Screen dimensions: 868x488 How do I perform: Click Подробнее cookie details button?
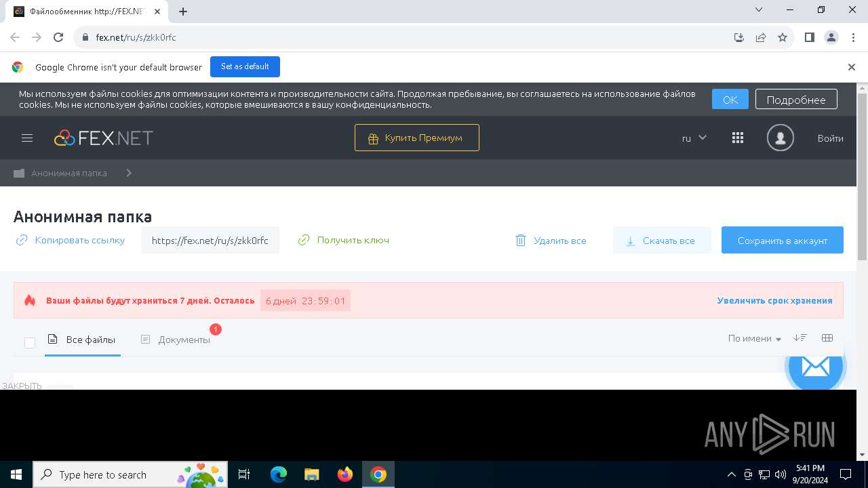tap(796, 100)
